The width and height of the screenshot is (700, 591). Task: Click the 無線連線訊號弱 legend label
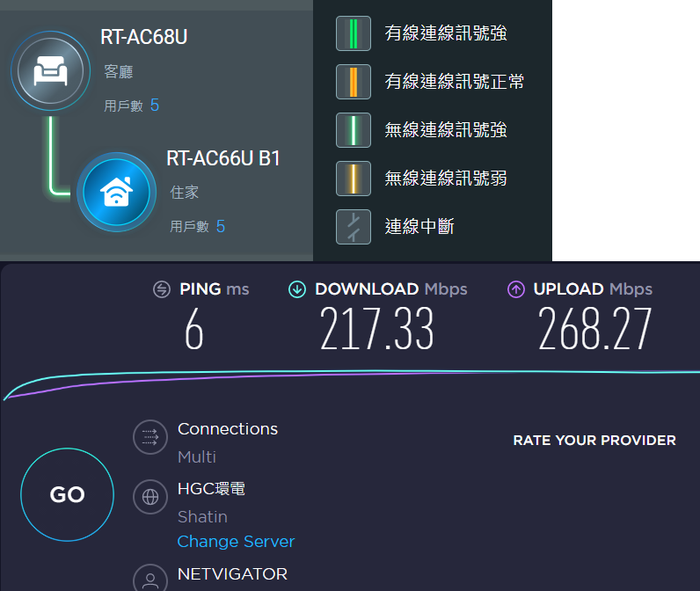pos(446,179)
